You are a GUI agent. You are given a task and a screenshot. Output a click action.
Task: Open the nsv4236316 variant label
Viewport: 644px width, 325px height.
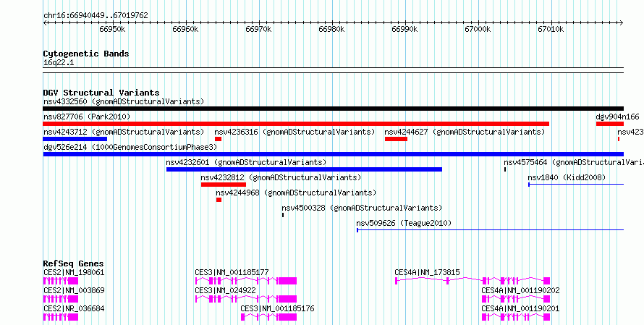click(x=295, y=132)
